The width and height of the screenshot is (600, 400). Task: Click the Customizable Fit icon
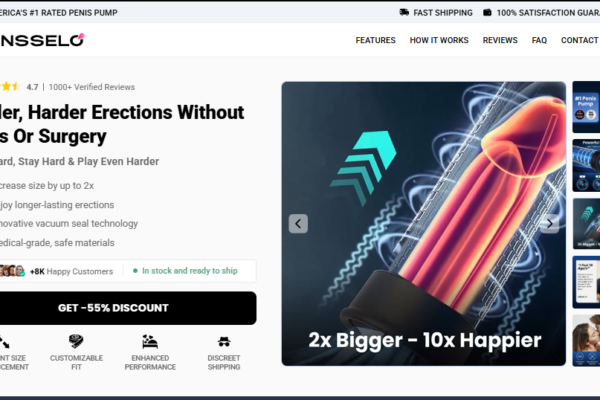(x=76, y=341)
